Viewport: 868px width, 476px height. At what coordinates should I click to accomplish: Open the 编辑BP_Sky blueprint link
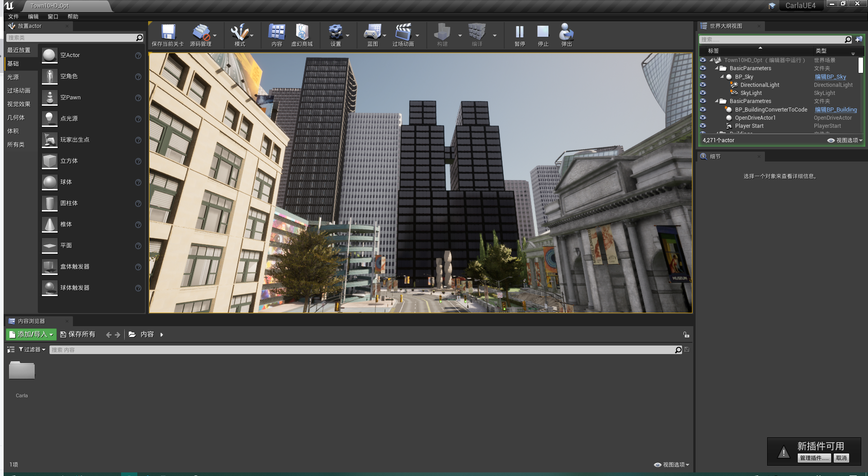point(831,77)
